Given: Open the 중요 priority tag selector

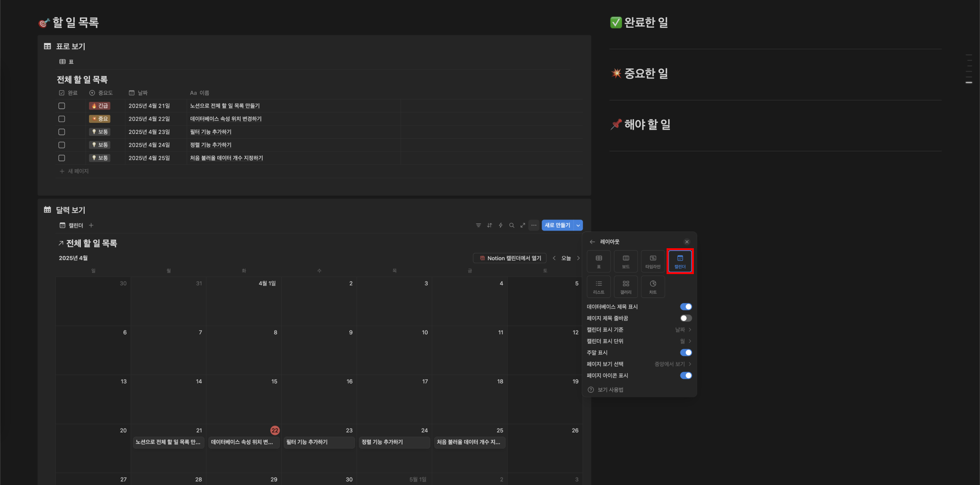Looking at the screenshot, I should point(100,119).
